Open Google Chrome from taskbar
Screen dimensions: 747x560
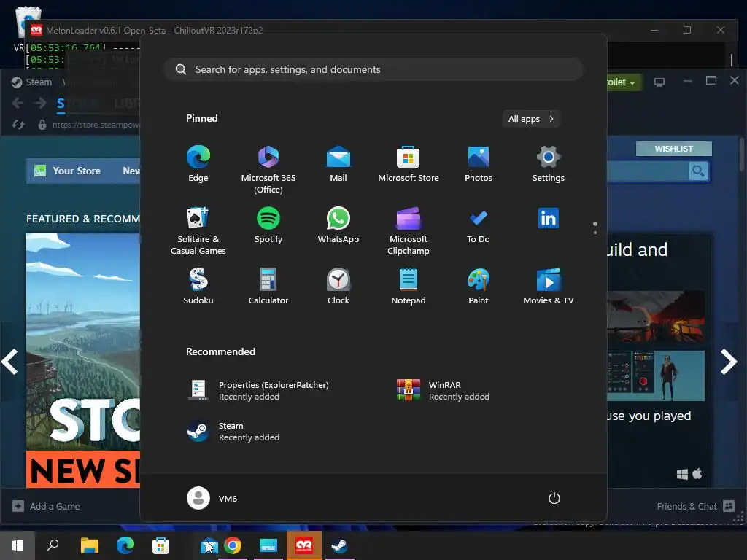pyautogui.click(x=233, y=545)
